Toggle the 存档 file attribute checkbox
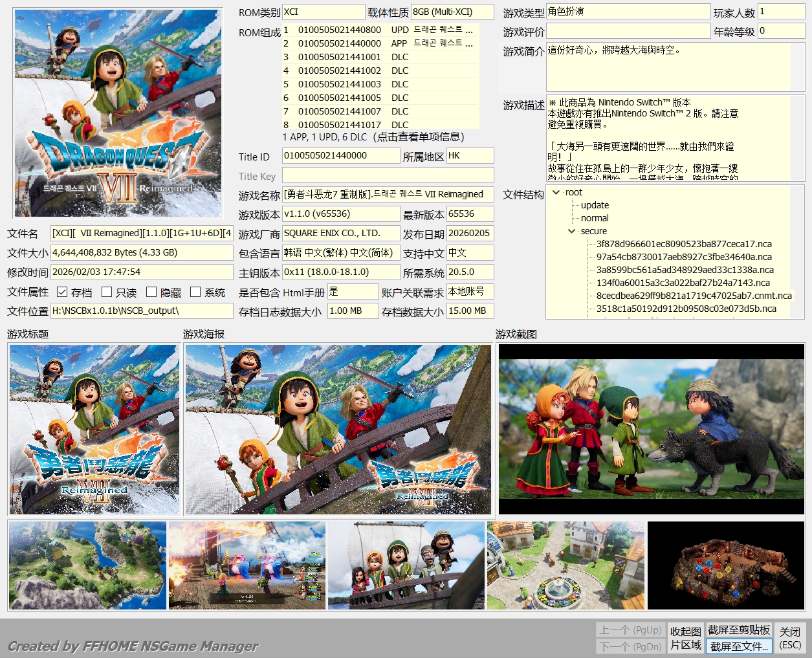Viewport: 812px width, 658px height. (x=62, y=292)
